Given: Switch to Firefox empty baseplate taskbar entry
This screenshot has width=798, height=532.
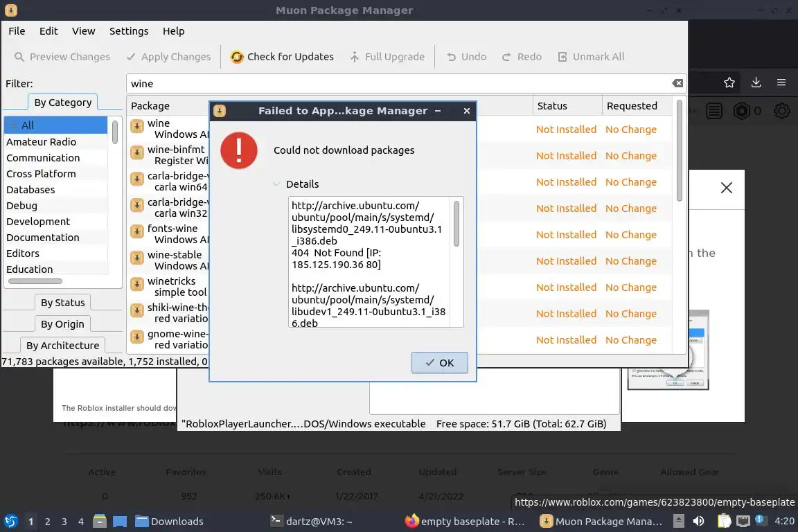Looking at the screenshot, I should pos(465,522).
